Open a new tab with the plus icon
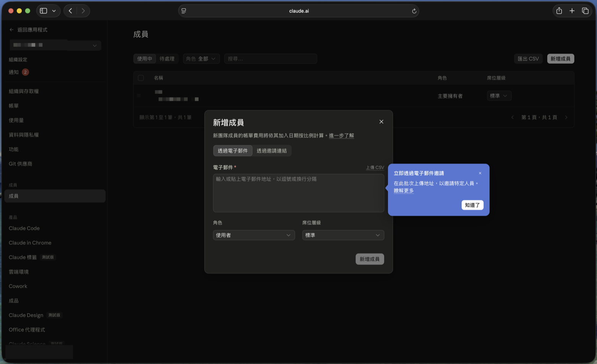597x364 pixels. [572, 11]
